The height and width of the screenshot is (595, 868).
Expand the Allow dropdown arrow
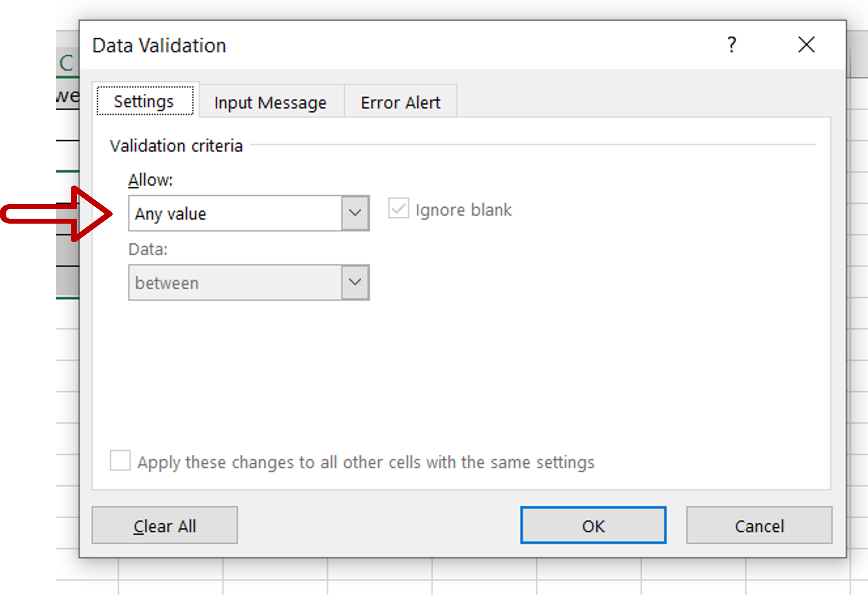tap(355, 213)
